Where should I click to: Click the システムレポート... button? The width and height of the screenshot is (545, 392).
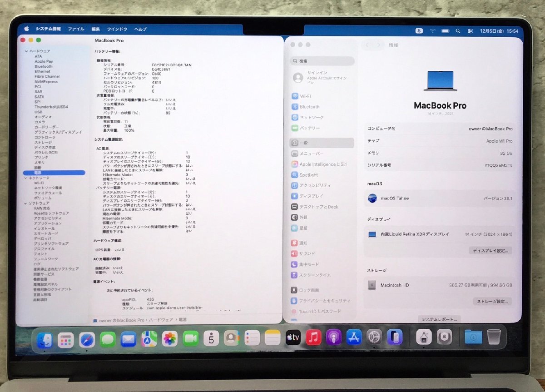(439, 319)
